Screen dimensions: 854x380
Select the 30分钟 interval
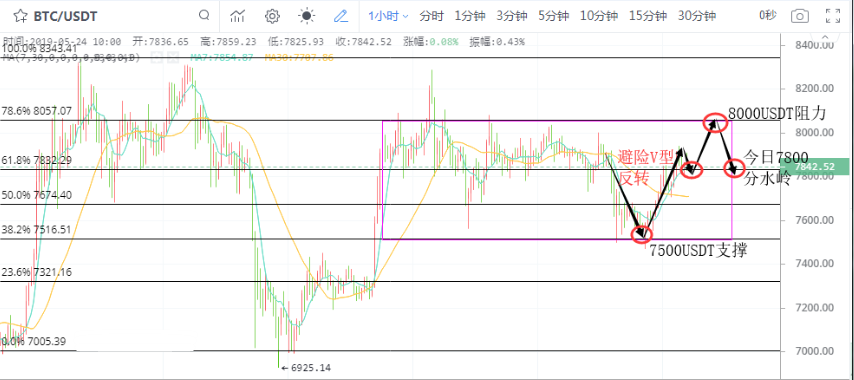697,16
